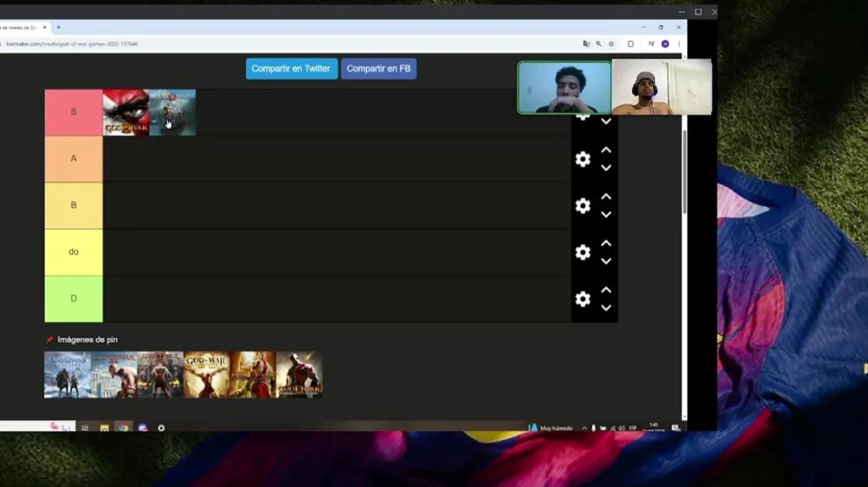Image resolution: width=868 pixels, height=487 pixels.
Task: Click the 'Imágenes de pin' heading
Action: (x=87, y=340)
